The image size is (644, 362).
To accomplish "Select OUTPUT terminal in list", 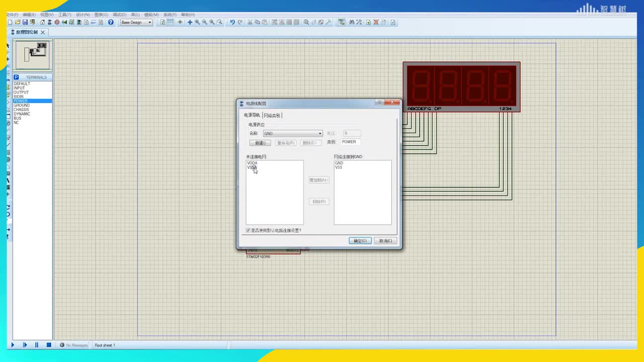I will tap(32, 93).
